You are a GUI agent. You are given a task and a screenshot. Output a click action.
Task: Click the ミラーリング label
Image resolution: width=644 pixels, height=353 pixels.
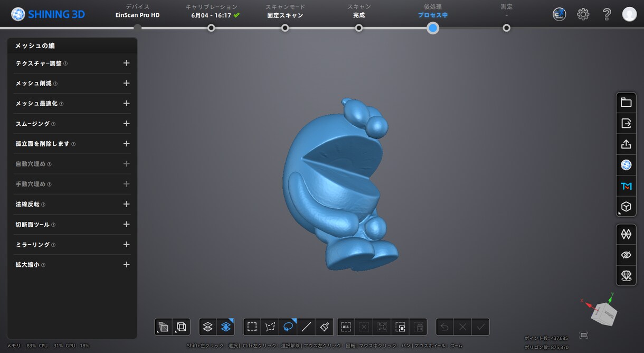coord(33,245)
